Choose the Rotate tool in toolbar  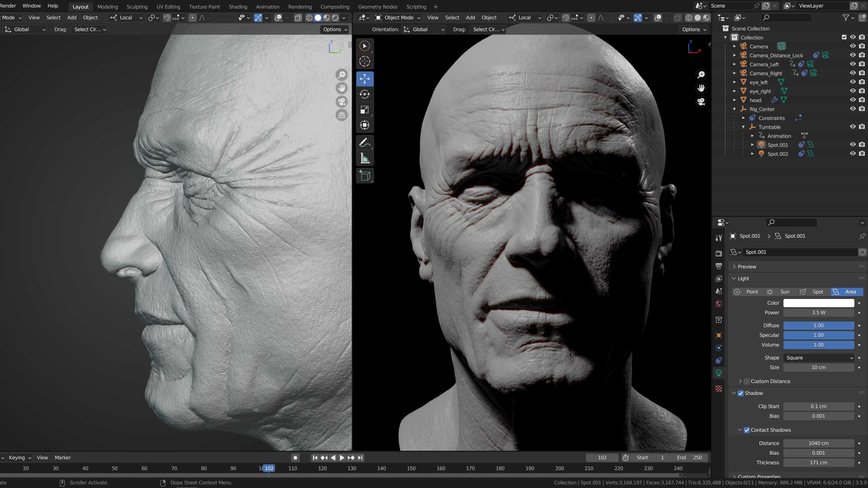[365, 94]
